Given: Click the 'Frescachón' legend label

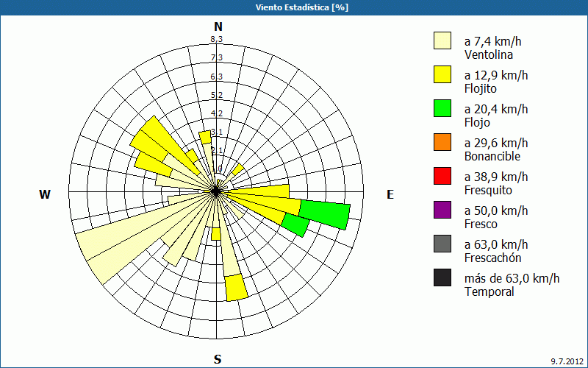Looking at the screenshot, I should [x=492, y=258].
